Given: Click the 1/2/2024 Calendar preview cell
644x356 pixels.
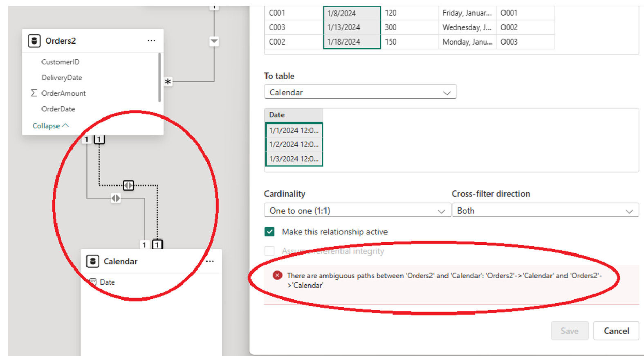Looking at the screenshot, I should [x=294, y=144].
